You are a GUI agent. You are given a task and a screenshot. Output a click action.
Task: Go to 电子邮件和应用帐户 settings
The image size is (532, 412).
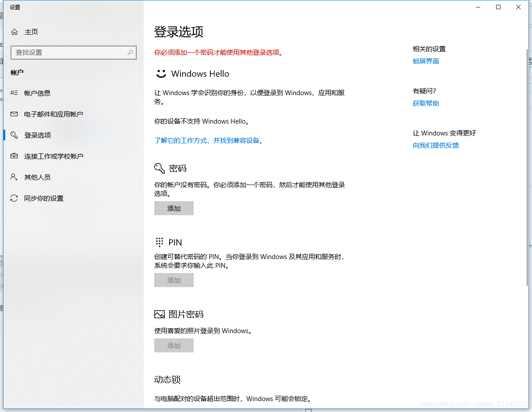click(74, 114)
